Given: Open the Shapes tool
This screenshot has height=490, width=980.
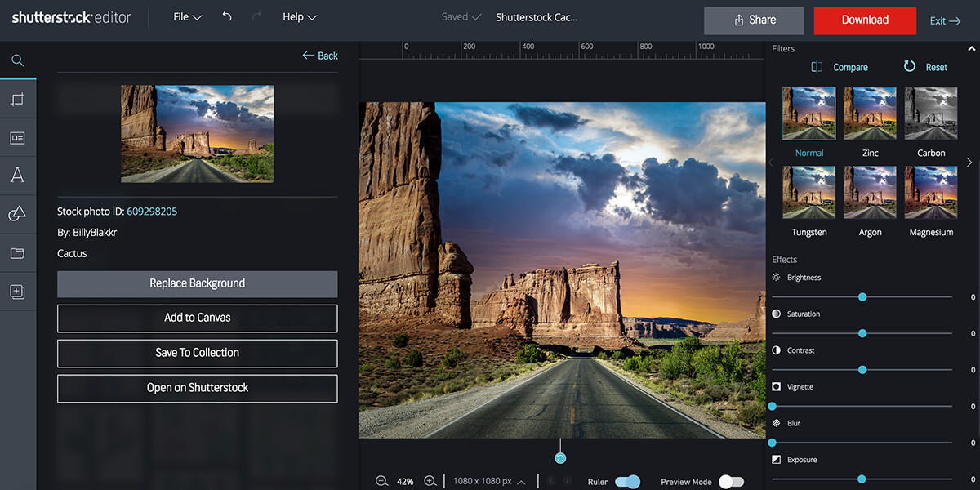Looking at the screenshot, I should coord(18,214).
